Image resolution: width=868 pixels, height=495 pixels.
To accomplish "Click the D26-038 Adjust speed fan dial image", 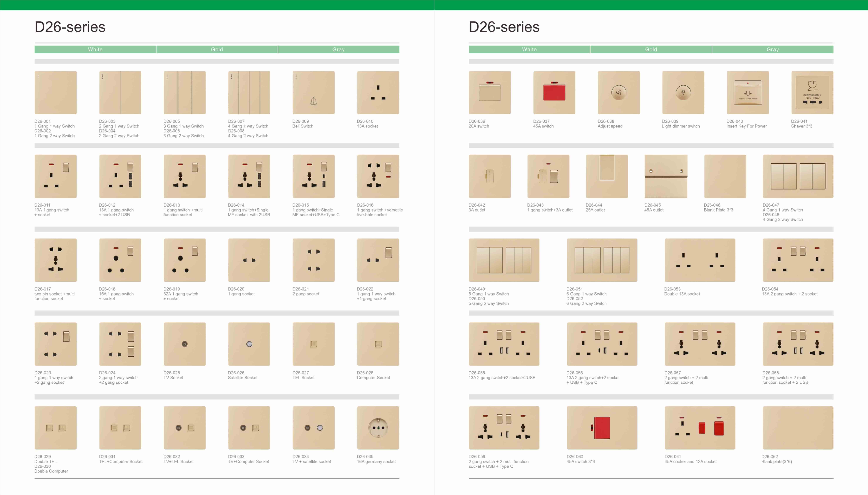I will [x=619, y=92].
